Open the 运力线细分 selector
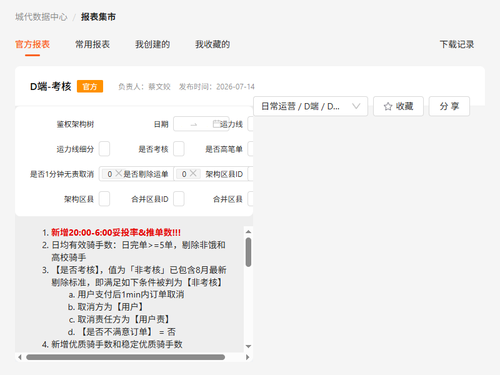 104,149
